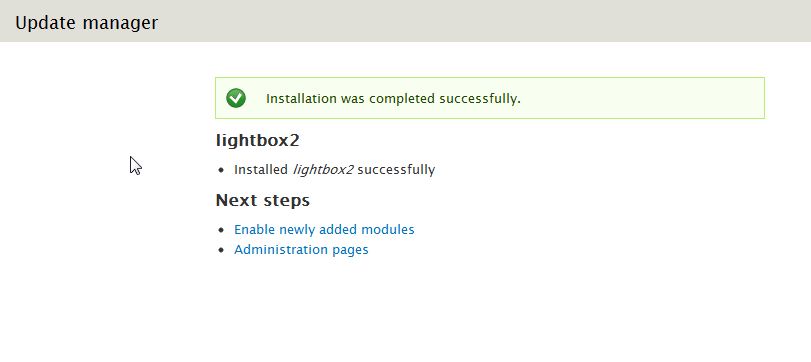Click the word Installed in the list
Screen dimensions: 811x362
[261, 170]
